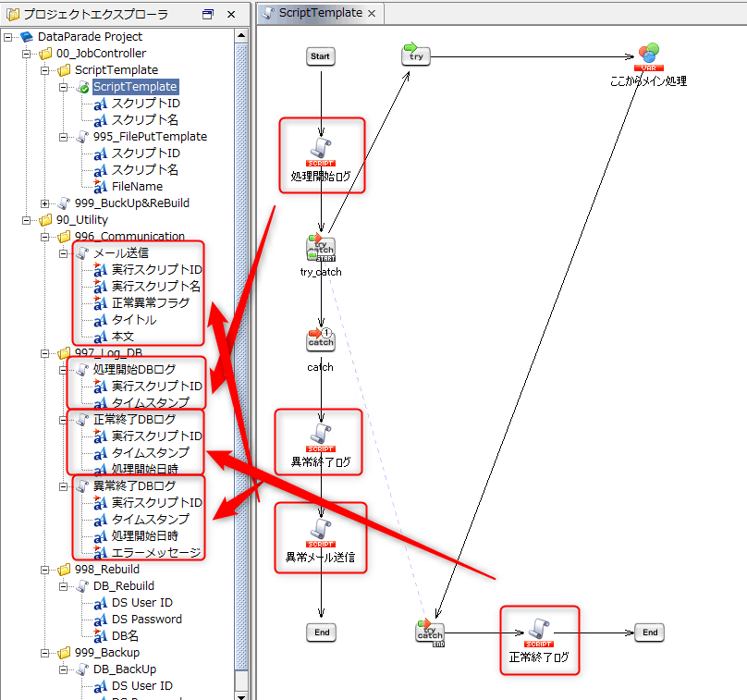Collapse the 996_Communication folder

tap(44, 237)
